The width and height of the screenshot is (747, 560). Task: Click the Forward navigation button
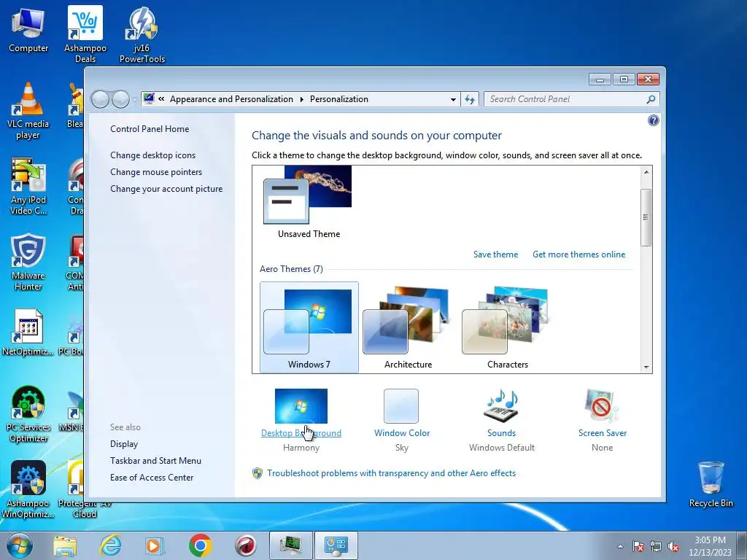coord(120,99)
